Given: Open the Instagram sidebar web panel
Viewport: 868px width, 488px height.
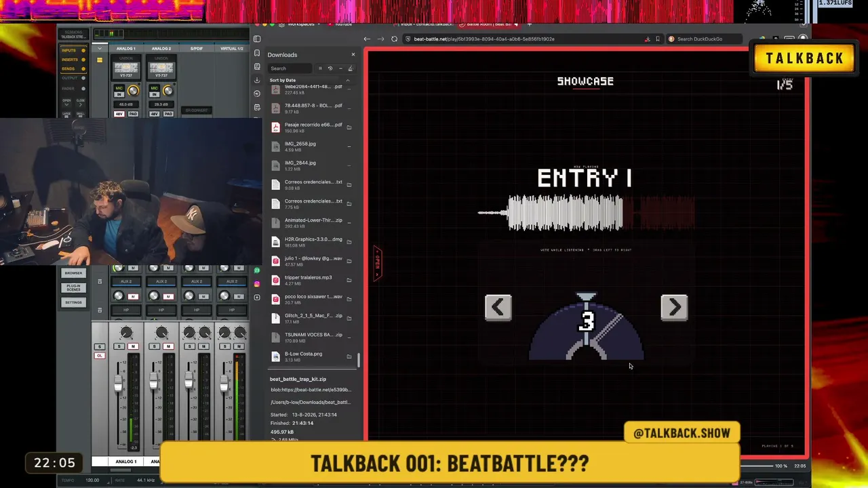Looking at the screenshot, I should pos(257,283).
